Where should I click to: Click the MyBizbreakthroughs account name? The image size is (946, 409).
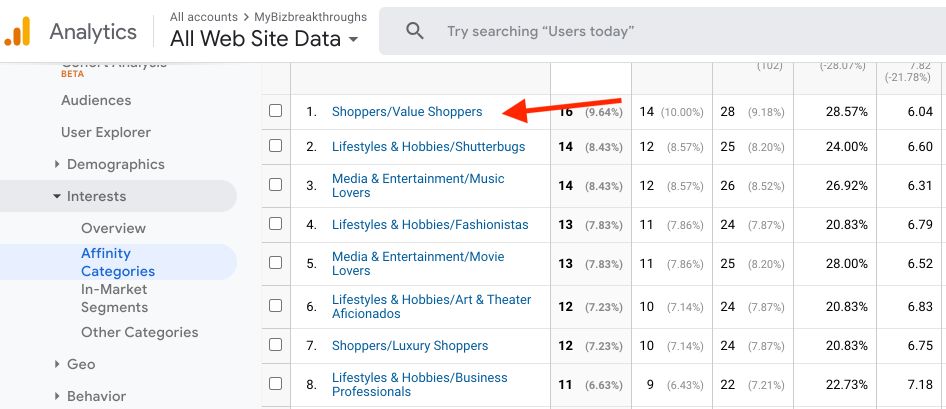[x=310, y=17]
